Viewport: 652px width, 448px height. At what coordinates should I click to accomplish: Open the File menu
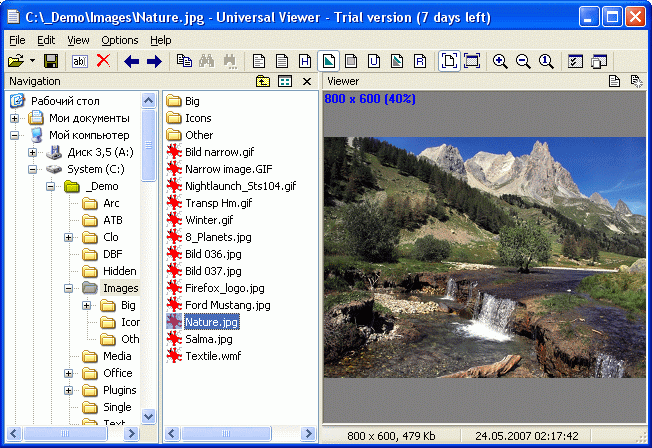point(17,40)
